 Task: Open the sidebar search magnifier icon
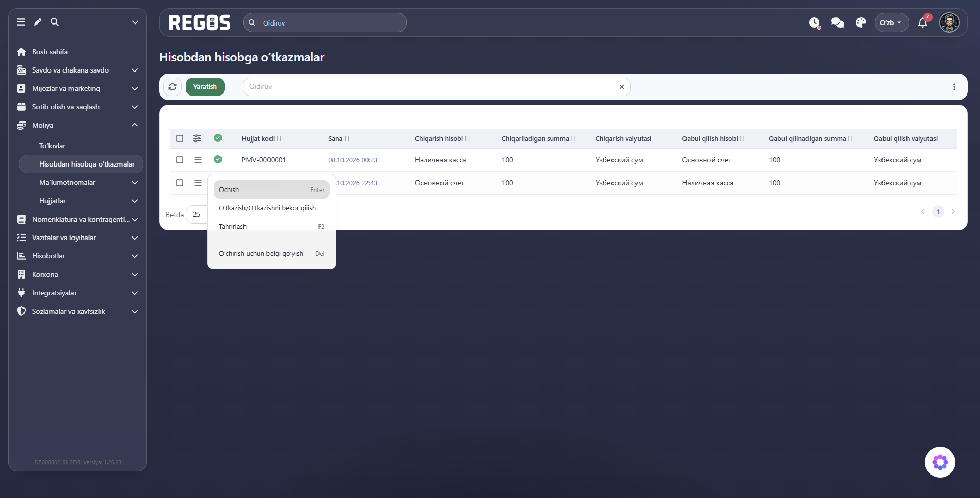point(55,22)
